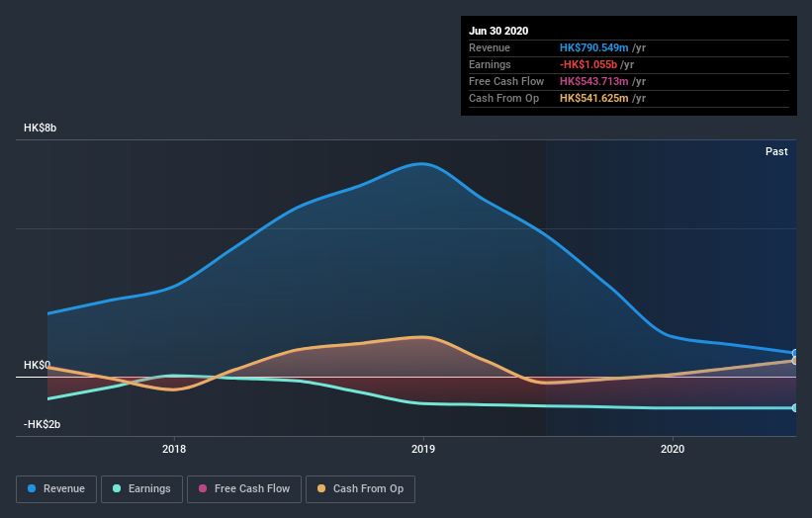Viewport: 812px width, 518px height.
Task: Click the Revenue endpoint marker at Jun 2020
Action: pos(795,354)
